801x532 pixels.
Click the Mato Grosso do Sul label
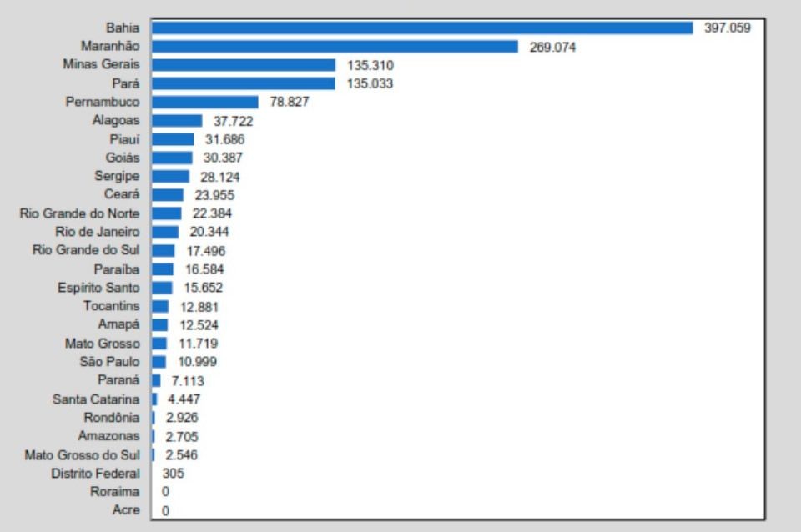[83, 455]
